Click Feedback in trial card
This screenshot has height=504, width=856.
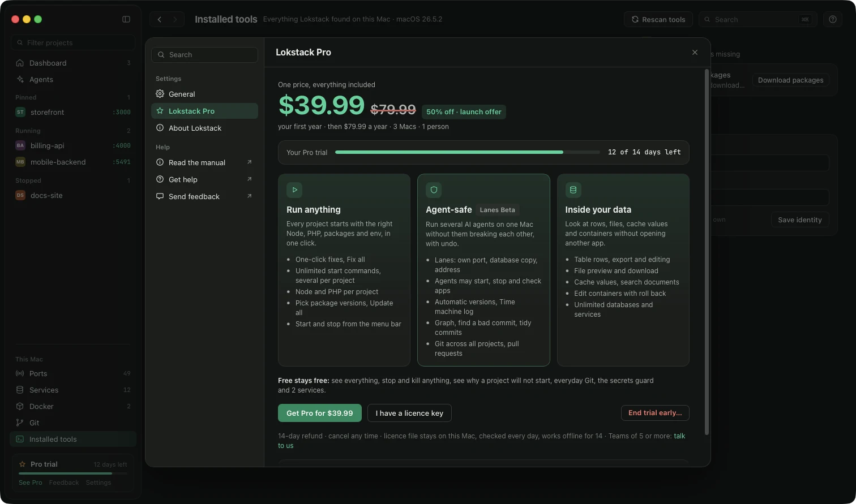[64, 483]
